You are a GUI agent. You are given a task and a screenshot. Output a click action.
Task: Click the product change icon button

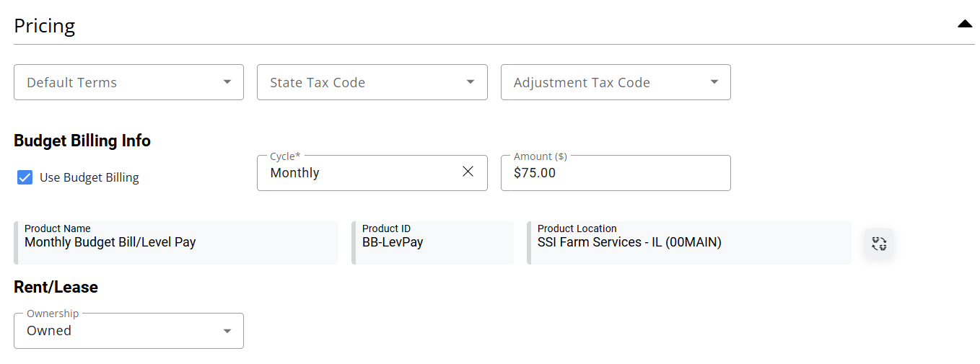click(x=879, y=244)
